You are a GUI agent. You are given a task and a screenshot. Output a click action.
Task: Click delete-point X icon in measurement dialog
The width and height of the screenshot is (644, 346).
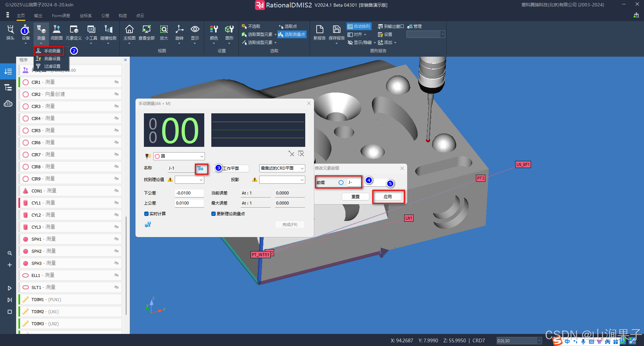click(x=291, y=154)
